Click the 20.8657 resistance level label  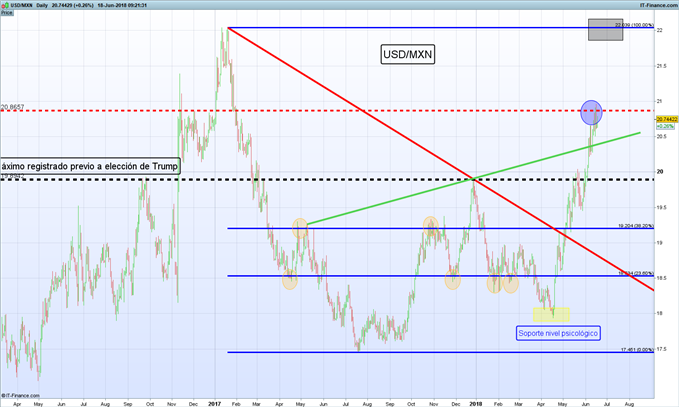pos(13,107)
